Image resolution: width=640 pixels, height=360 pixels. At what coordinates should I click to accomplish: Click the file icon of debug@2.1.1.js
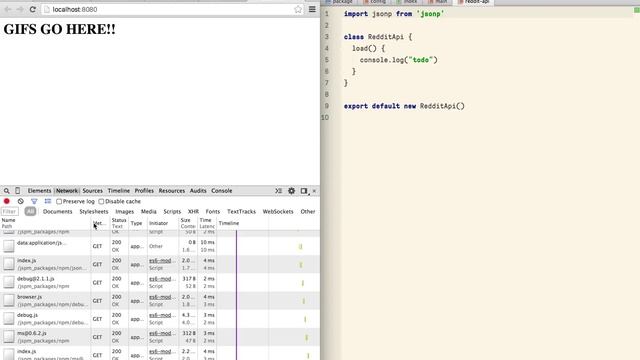[9, 282]
